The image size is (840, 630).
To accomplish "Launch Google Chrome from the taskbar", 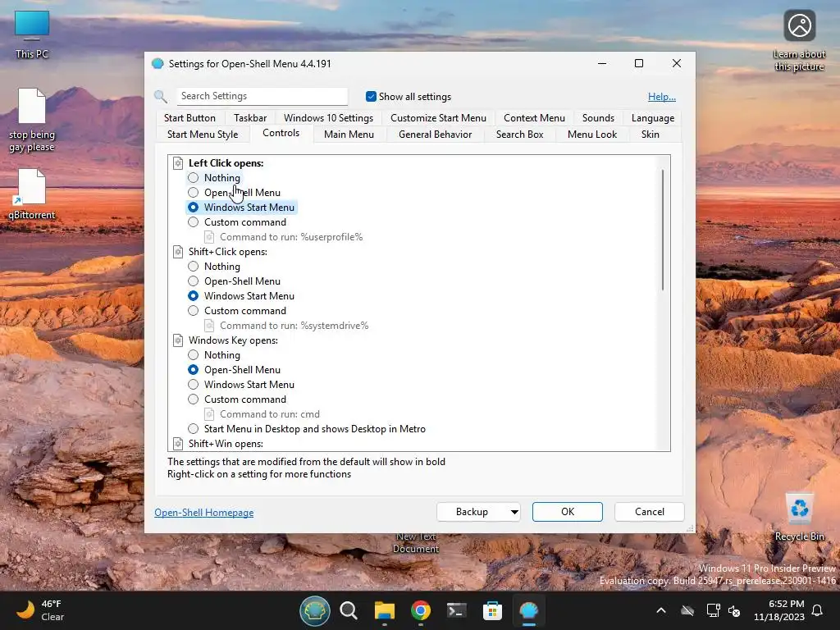I will pyautogui.click(x=421, y=610).
